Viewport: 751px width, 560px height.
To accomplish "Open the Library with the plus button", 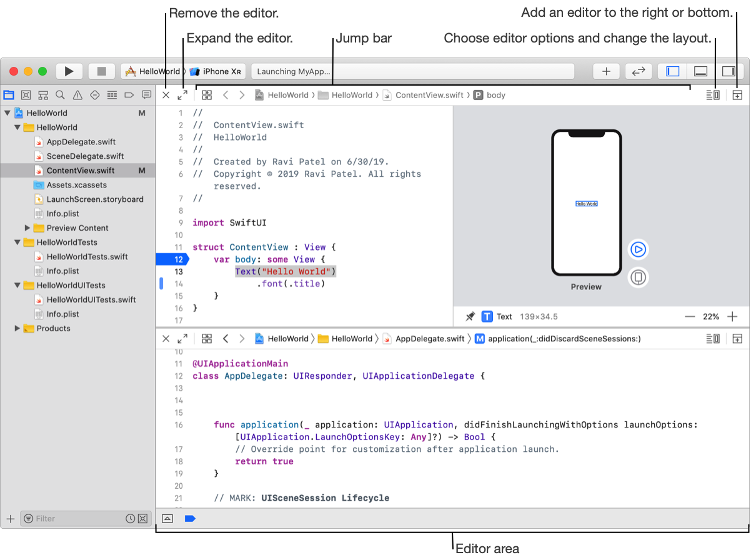I will click(605, 71).
